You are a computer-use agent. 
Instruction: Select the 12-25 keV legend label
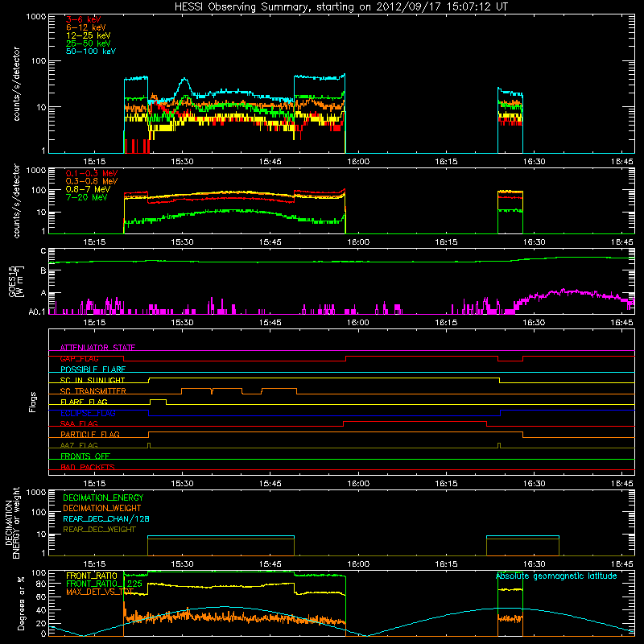pos(89,35)
